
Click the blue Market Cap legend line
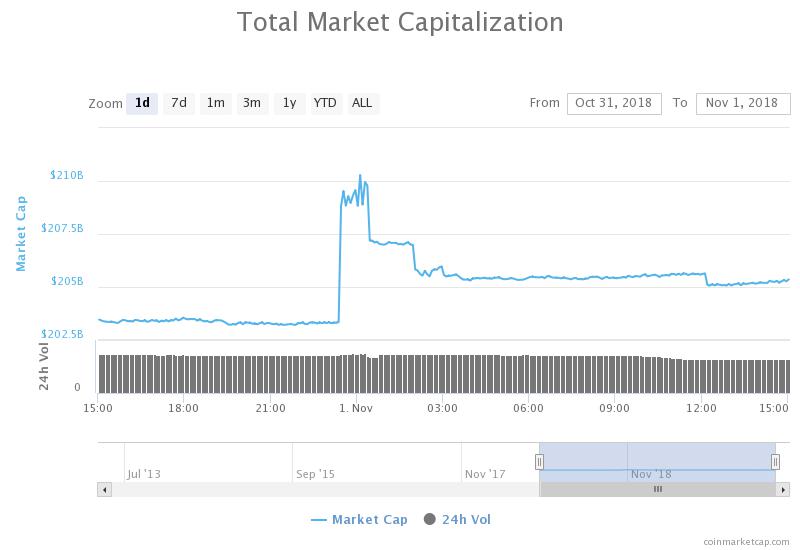coord(318,520)
